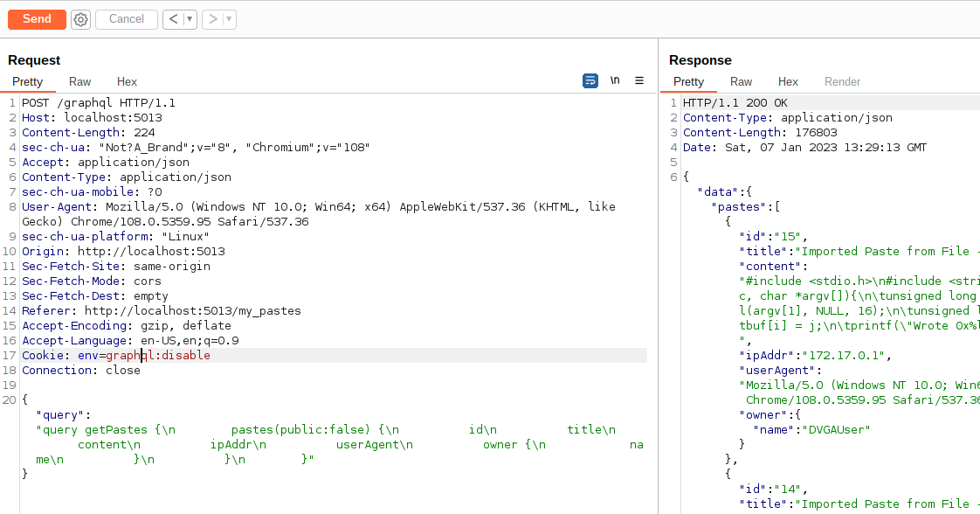Toggle the \n non-printable characters display
Viewport: 980px width, 514px height.
(x=615, y=80)
